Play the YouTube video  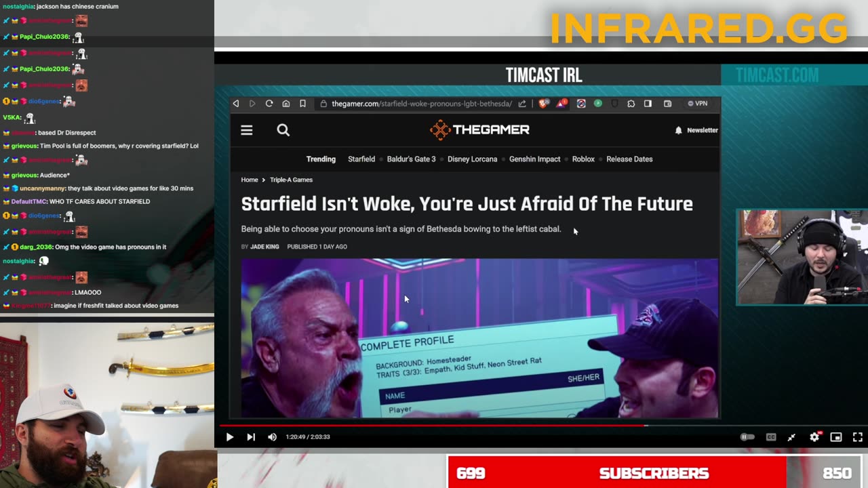229,437
